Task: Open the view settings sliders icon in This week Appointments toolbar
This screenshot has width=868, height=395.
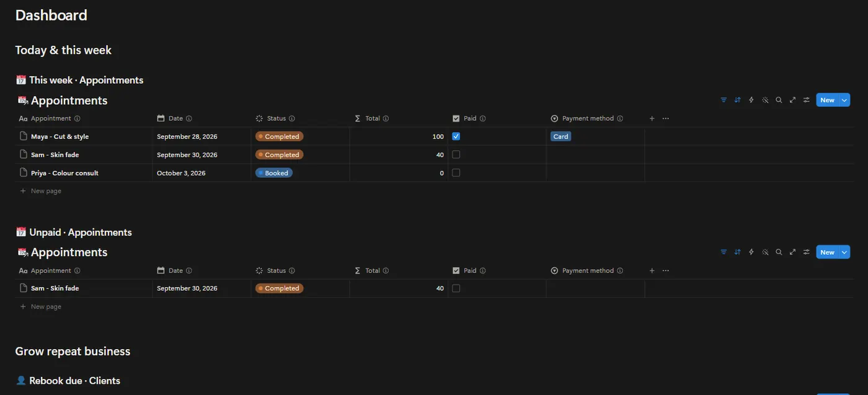Action: [807, 100]
